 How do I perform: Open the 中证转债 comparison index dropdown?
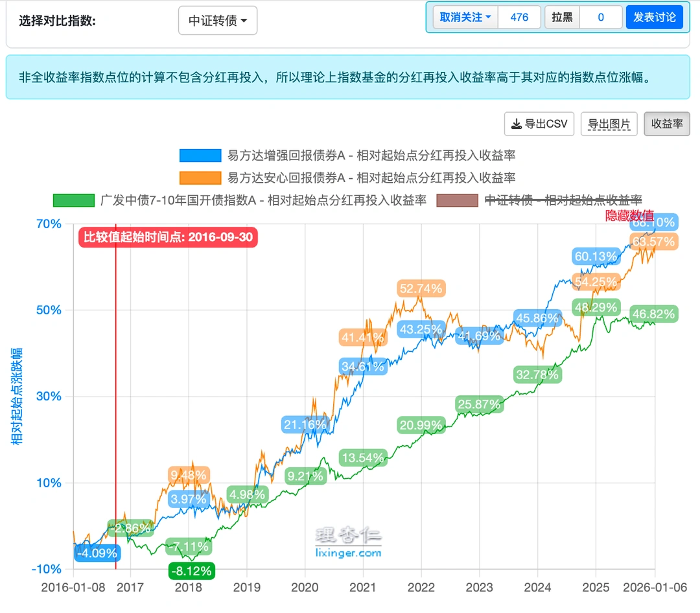(x=217, y=21)
